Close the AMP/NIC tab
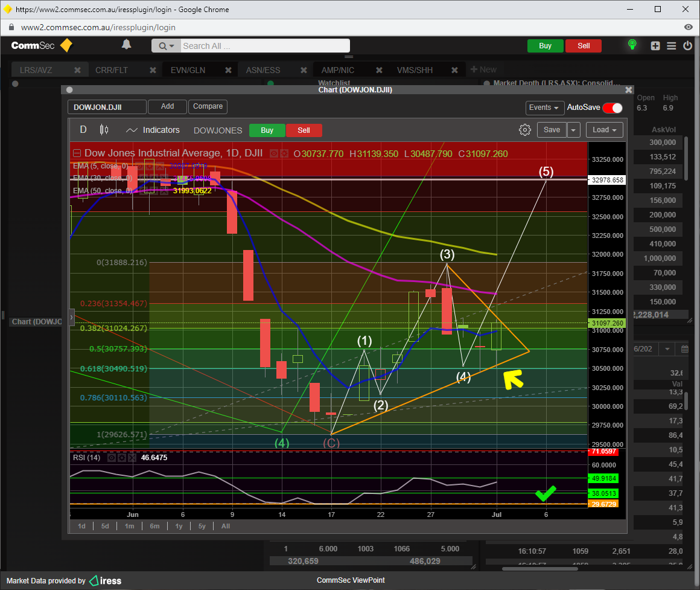The image size is (700, 590). pyautogui.click(x=379, y=70)
